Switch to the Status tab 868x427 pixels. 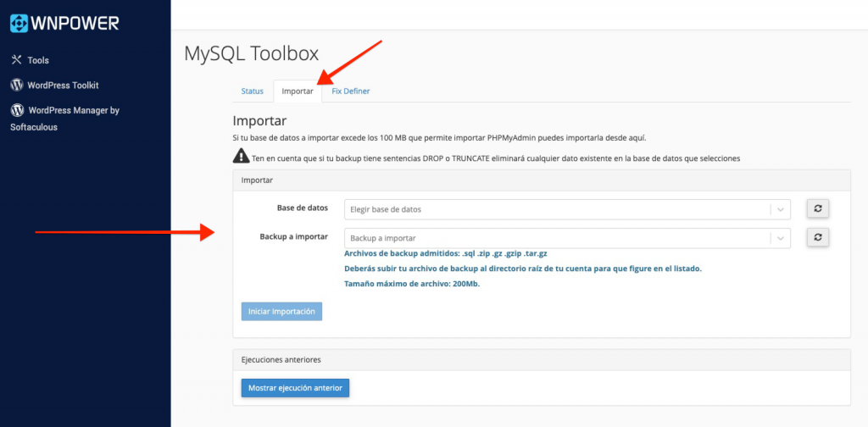(x=253, y=91)
